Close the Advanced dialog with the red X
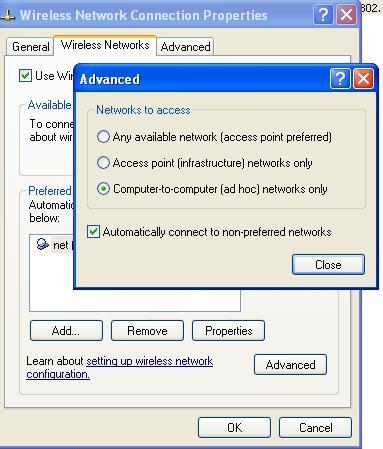383x449 pixels. (x=363, y=79)
